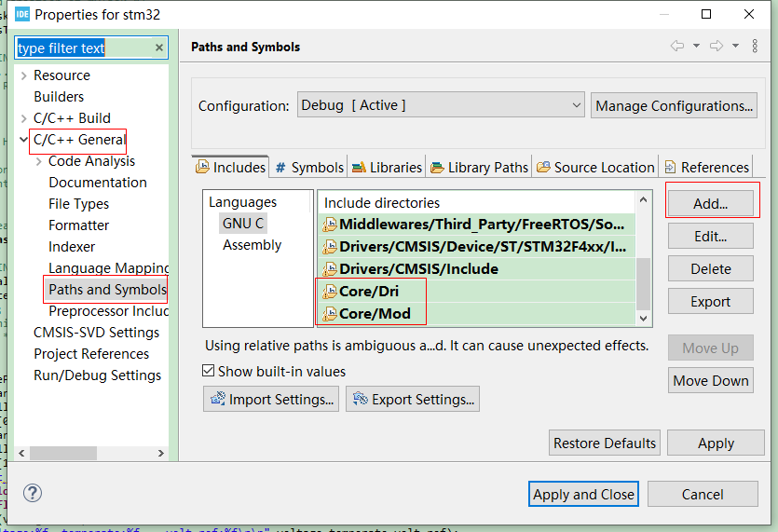778x532 pixels.
Task: Select GNU C language
Action: (243, 224)
